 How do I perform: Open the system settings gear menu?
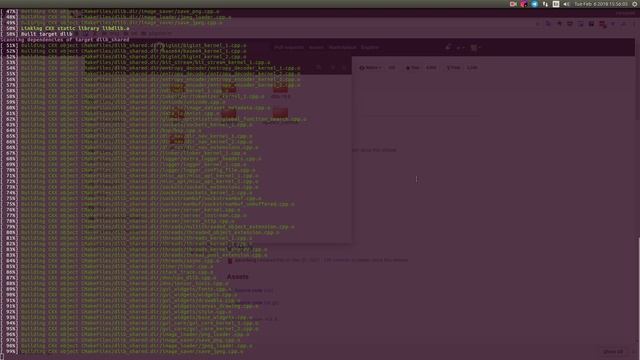tap(635, 4)
